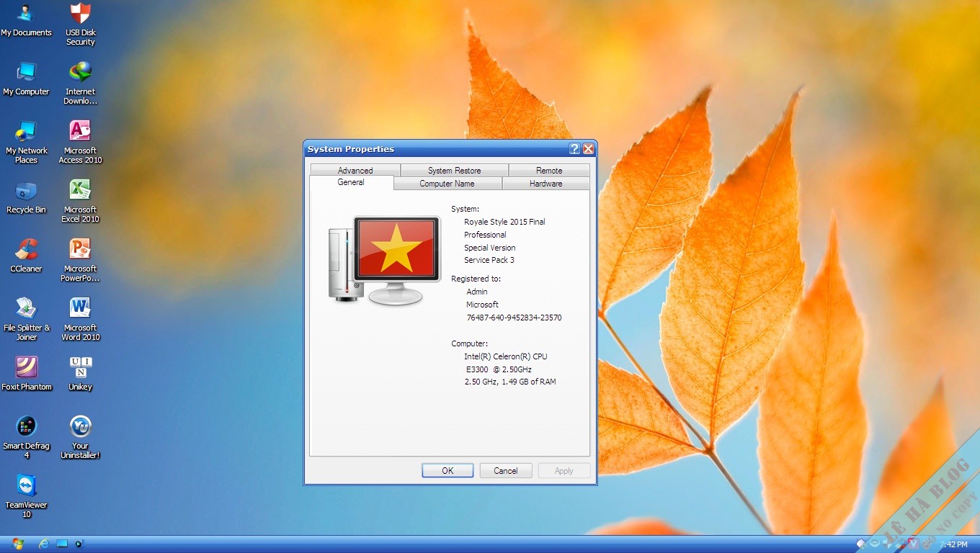Click the help question mark button in System Properties

[574, 148]
